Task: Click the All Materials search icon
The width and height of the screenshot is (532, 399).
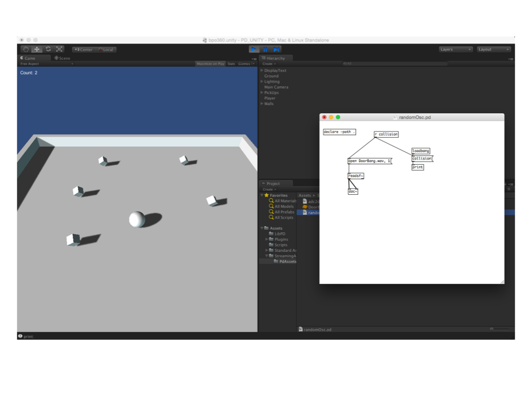Action: [x=271, y=201]
